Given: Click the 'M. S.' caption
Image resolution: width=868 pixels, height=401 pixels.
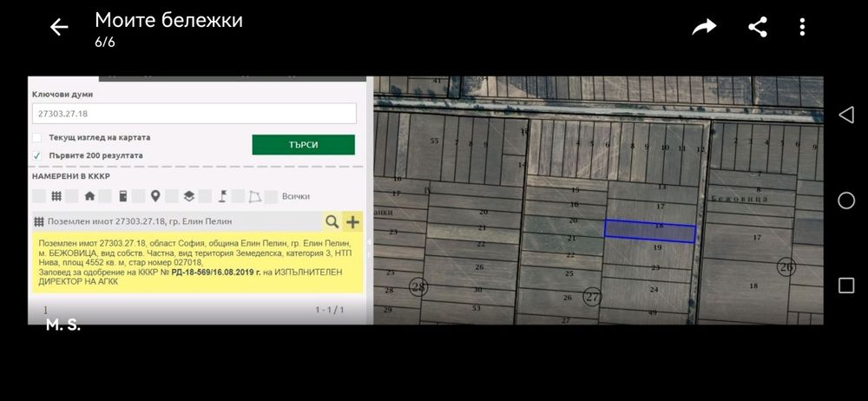Looking at the screenshot, I should pyautogui.click(x=63, y=325).
